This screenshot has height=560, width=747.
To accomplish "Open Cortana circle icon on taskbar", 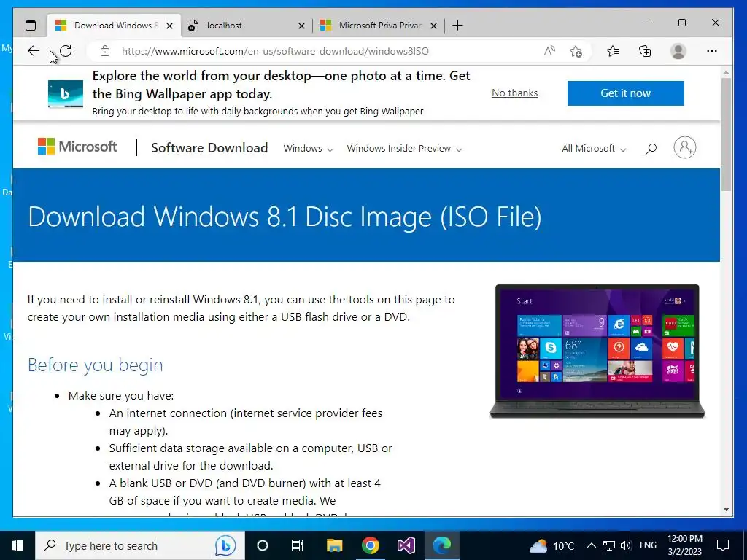I will [263, 545].
